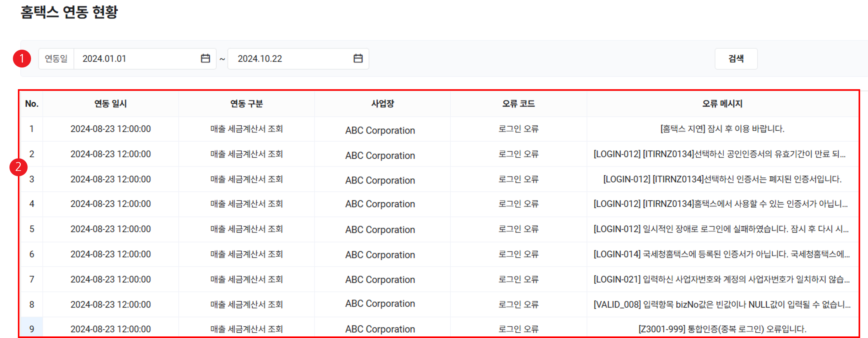Click the 사업장 column header
868x338 pixels.
pyautogui.click(x=383, y=104)
